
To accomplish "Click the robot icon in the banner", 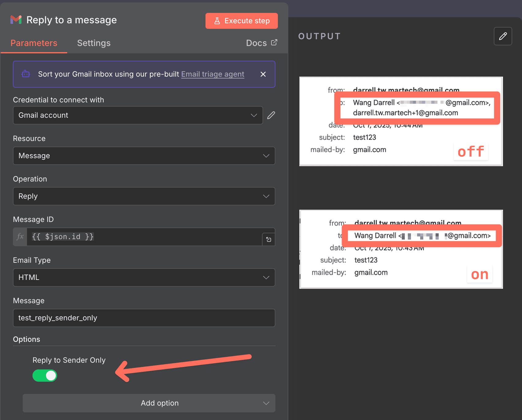I will point(25,74).
